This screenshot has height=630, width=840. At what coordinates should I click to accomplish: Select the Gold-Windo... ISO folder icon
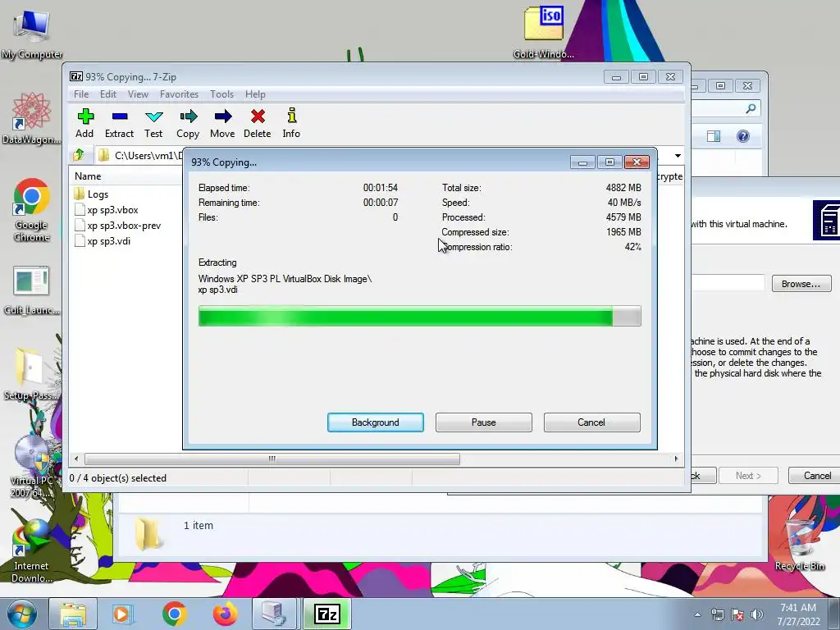544,32
